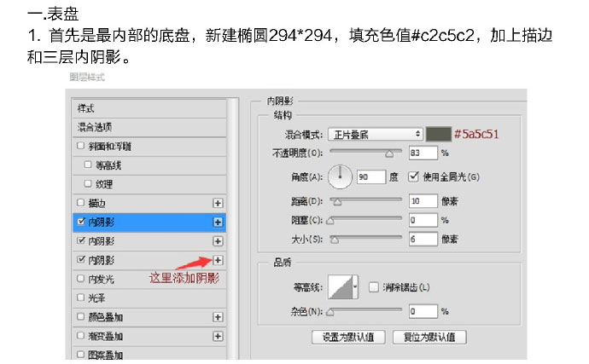The width and height of the screenshot is (589, 364).
Task: Click the 复位为默认值 button
Action: point(429,337)
